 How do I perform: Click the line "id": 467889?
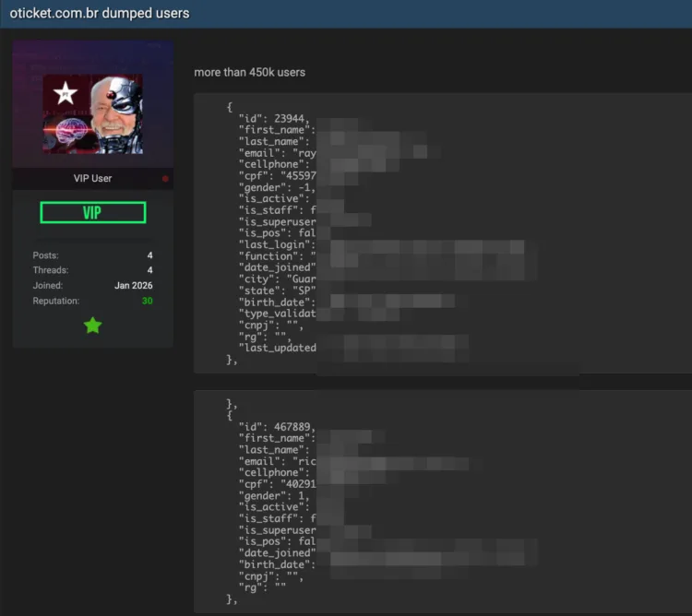click(x=277, y=427)
